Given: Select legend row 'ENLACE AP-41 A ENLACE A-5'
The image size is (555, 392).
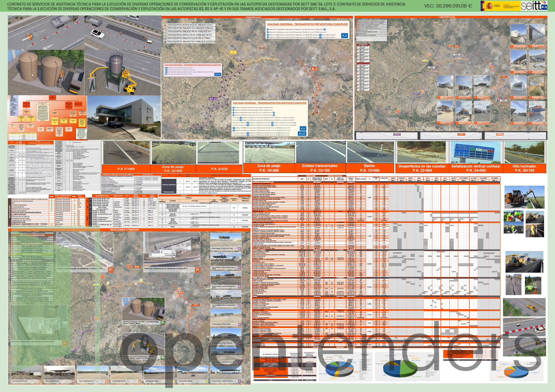Looking at the screenshot, I should click(x=189, y=31).
